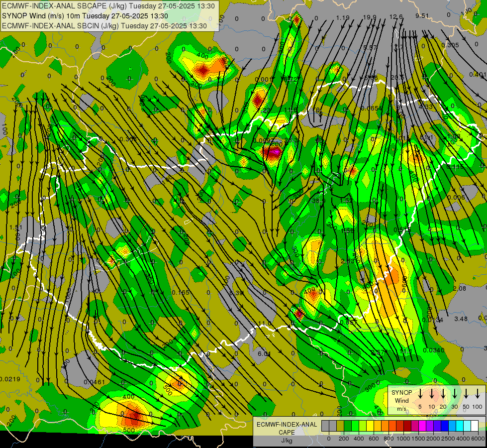Click the '0.006' map value
487x448 pixels.
click(x=456, y=198)
